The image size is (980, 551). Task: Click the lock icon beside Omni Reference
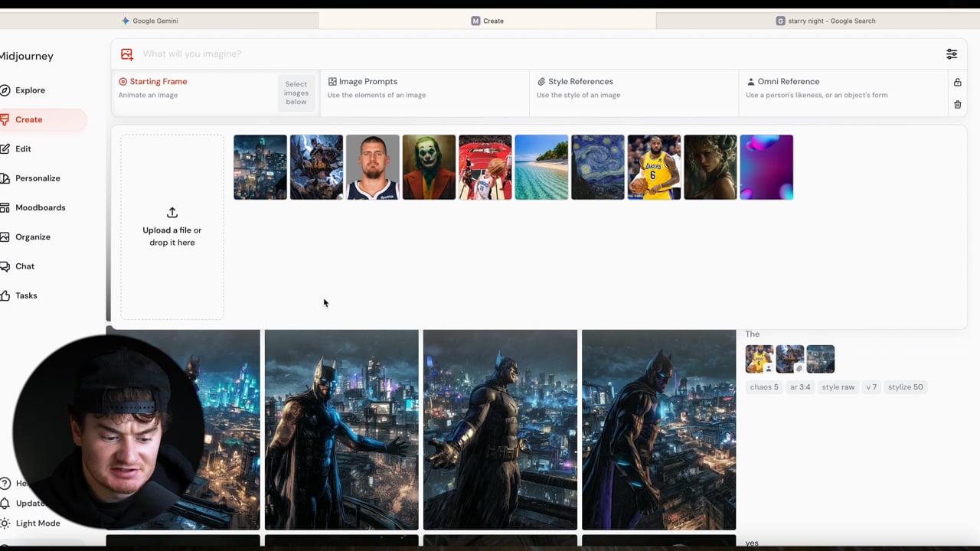(x=957, y=82)
